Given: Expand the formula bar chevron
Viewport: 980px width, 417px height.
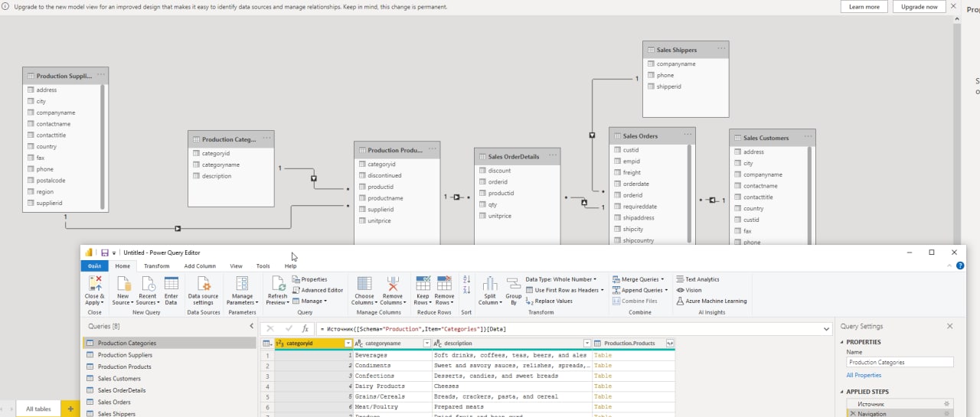Looking at the screenshot, I should 826,328.
